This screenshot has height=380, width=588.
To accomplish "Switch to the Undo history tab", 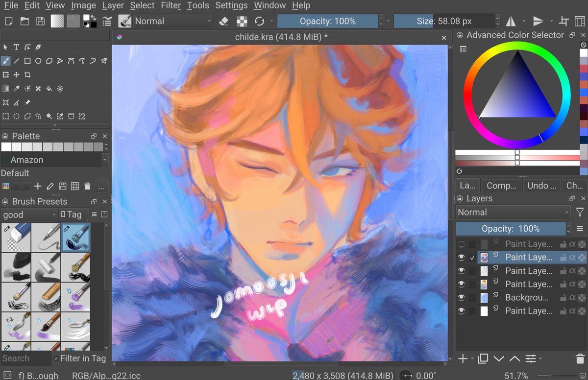I will 541,186.
